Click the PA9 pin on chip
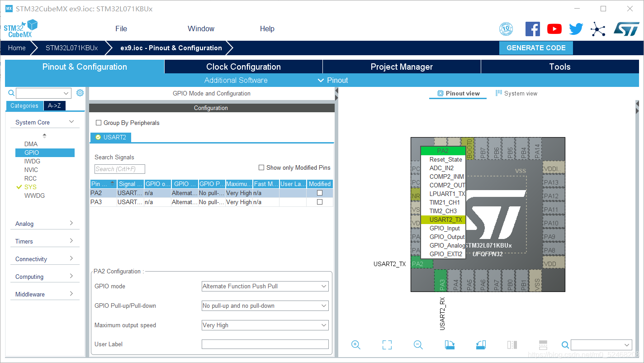Image resolution: width=644 pixels, height=363 pixels. click(x=554, y=237)
